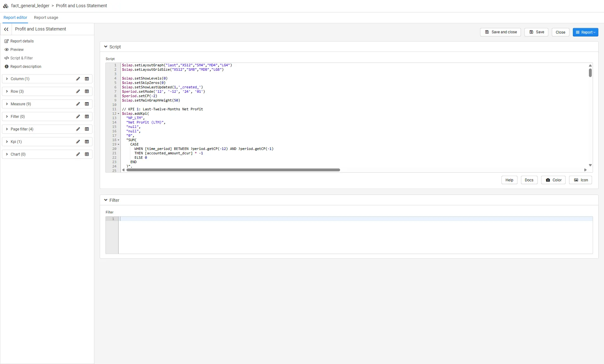Collapse the Filter panel

click(106, 200)
